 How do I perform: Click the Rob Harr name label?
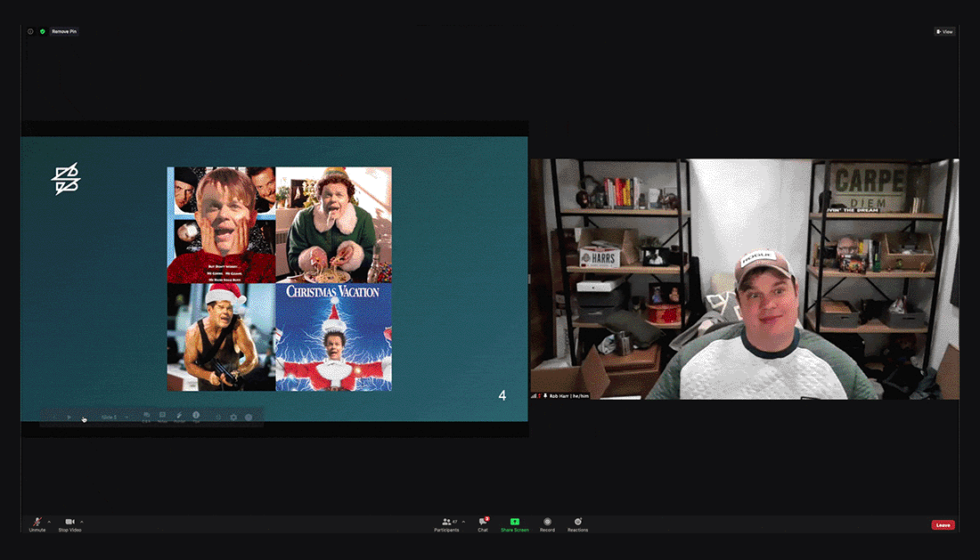click(x=568, y=396)
